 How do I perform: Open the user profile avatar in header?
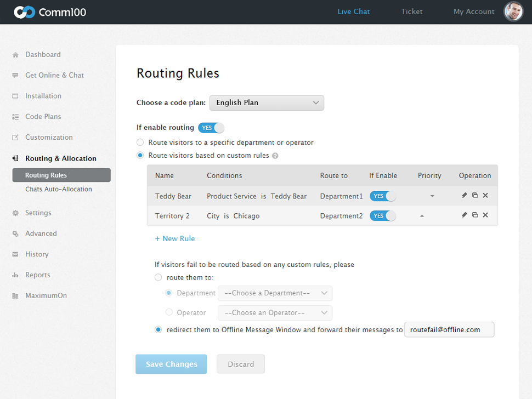(x=513, y=12)
